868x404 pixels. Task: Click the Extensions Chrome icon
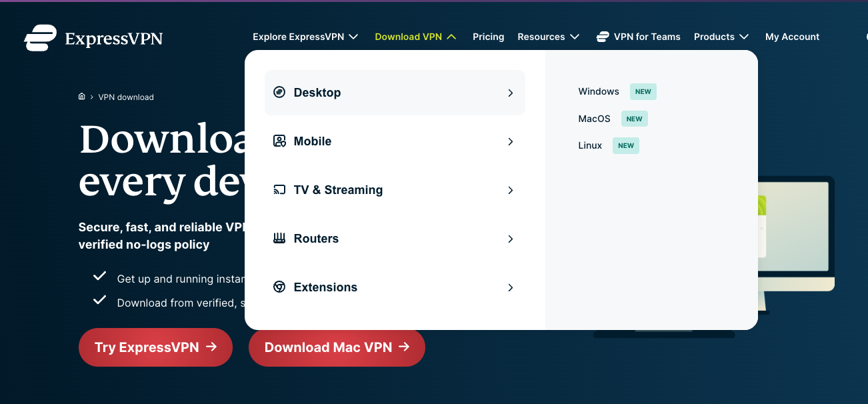coord(279,287)
